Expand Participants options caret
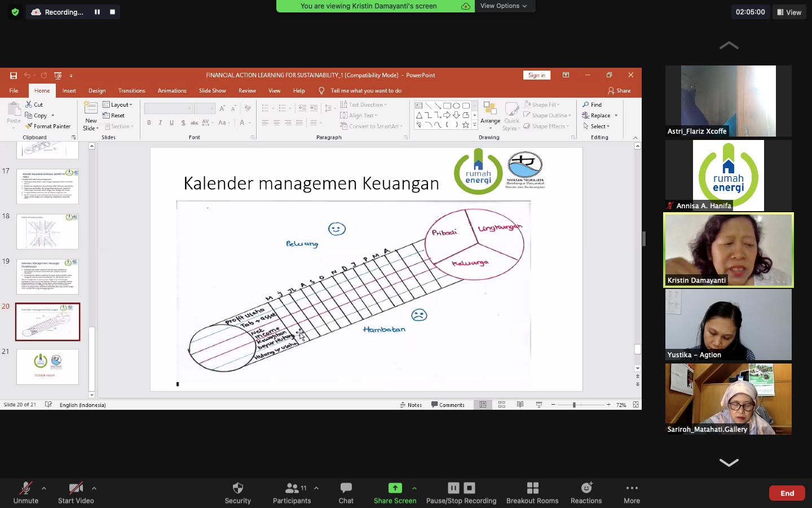This screenshot has width=812, height=508. pyautogui.click(x=316, y=488)
